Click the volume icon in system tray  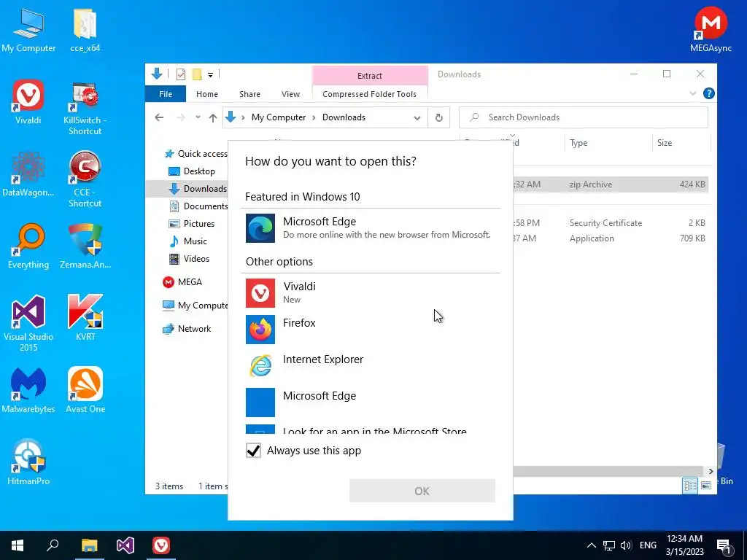coord(625,545)
